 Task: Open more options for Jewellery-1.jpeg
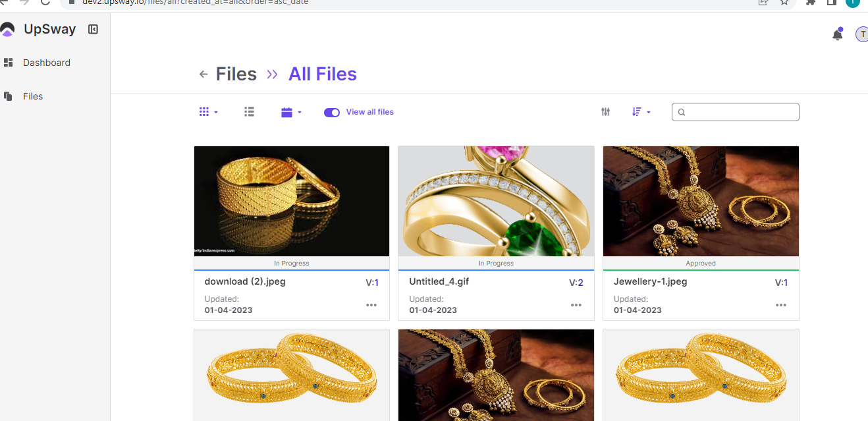click(x=781, y=305)
